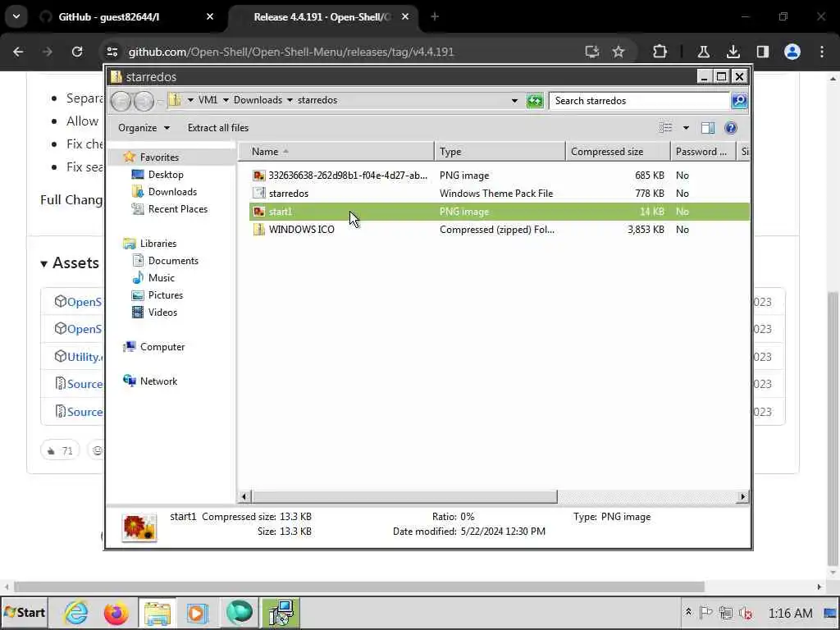Go back with Chrome's back arrow
Image resolution: width=840 pixels, height=630 pixels.
(x=18, y=52)
